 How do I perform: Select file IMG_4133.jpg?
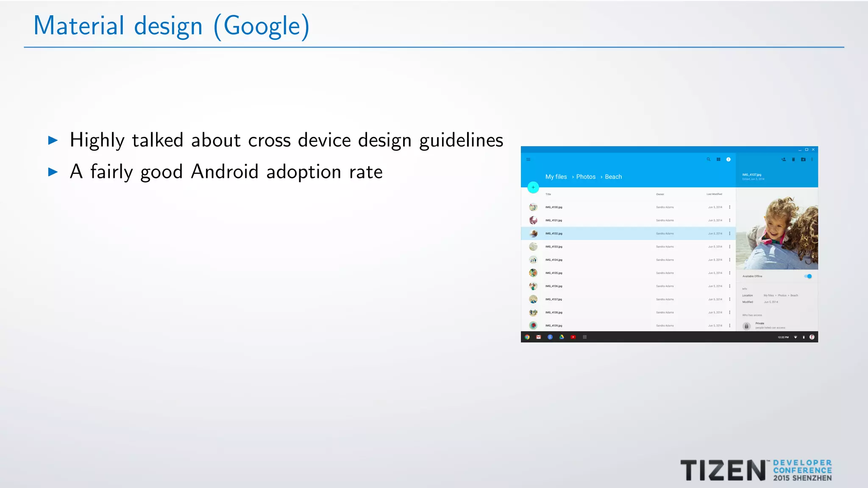tap(628, 247)
